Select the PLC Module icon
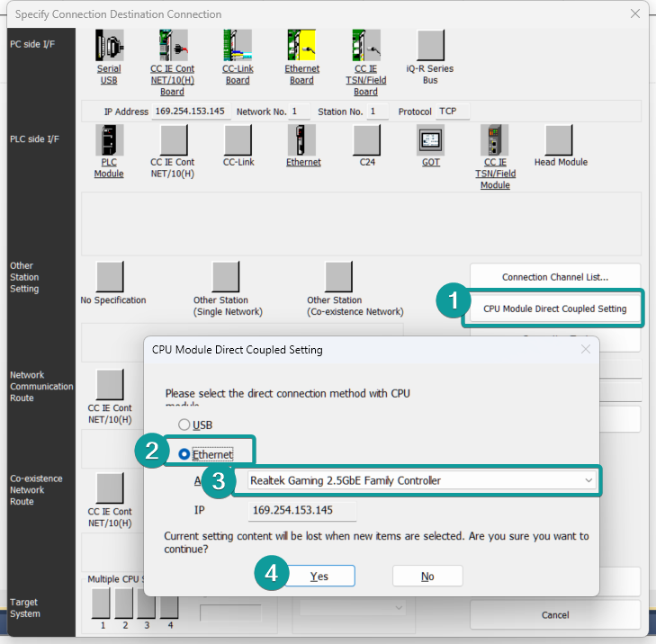The image size is (656, 644). tap(109, 140)
